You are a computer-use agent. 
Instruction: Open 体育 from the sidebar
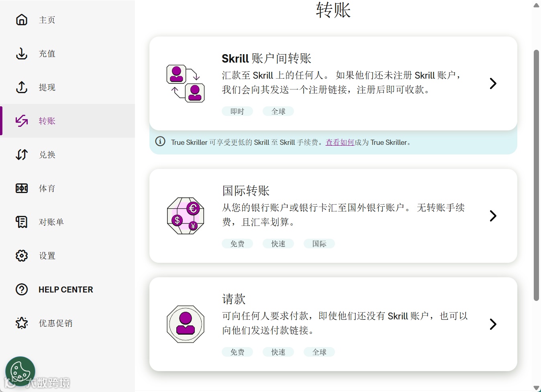click(x=67, y=188)
